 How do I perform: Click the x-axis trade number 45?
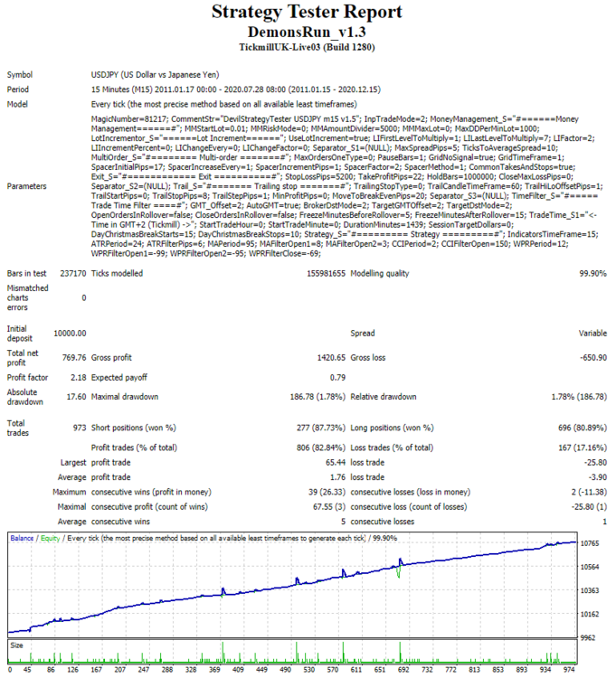27,669
